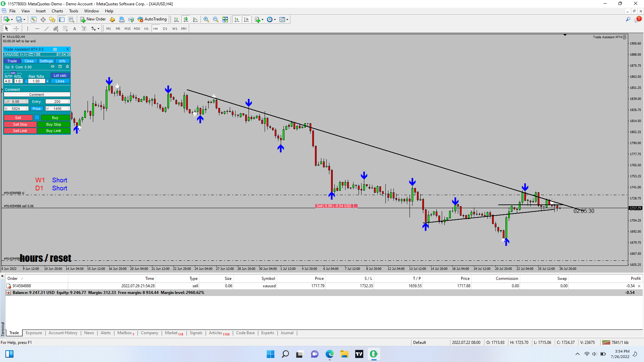644x362 pixels.
Task: Toggle the eye visibility icon in Trade Assistant
Action: coord(53,66)
